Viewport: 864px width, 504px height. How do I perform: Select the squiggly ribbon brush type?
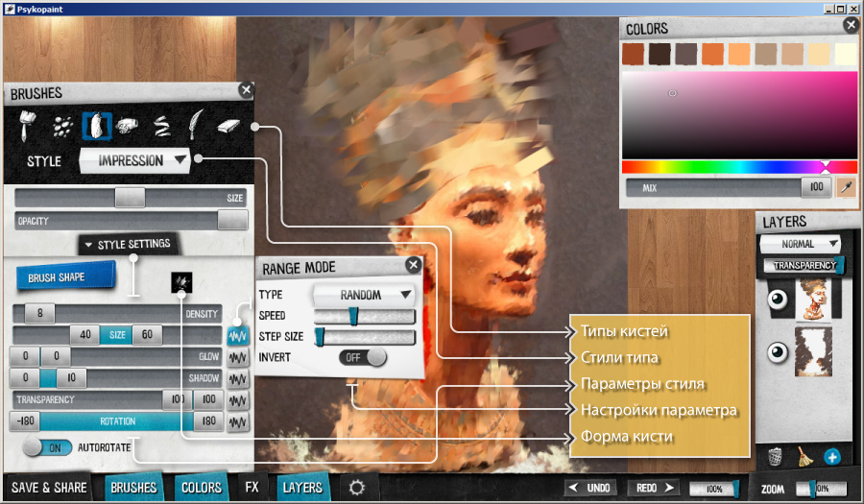[161, 127]
